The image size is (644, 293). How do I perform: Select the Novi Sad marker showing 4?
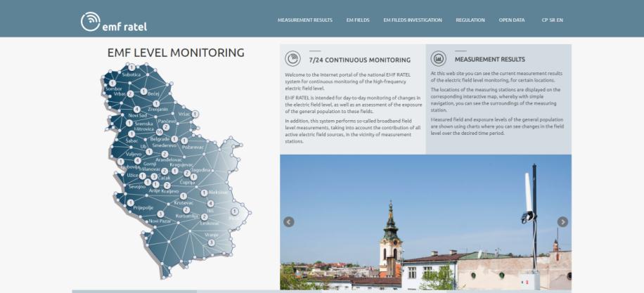pyautogui.click(x=137, y=109)
